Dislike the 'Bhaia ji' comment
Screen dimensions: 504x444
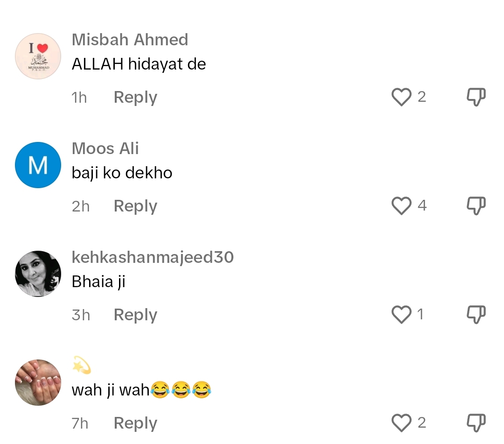[x=476, y=314]
